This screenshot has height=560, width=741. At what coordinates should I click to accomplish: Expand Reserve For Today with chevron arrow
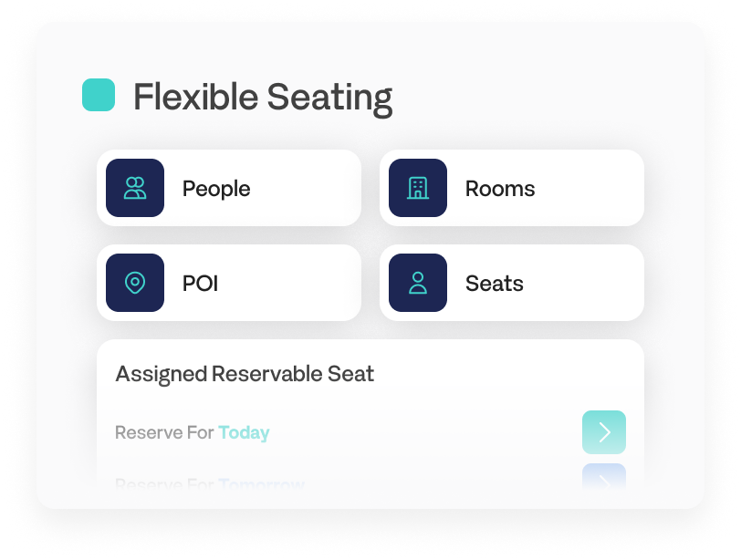click(x=604, y=432)
